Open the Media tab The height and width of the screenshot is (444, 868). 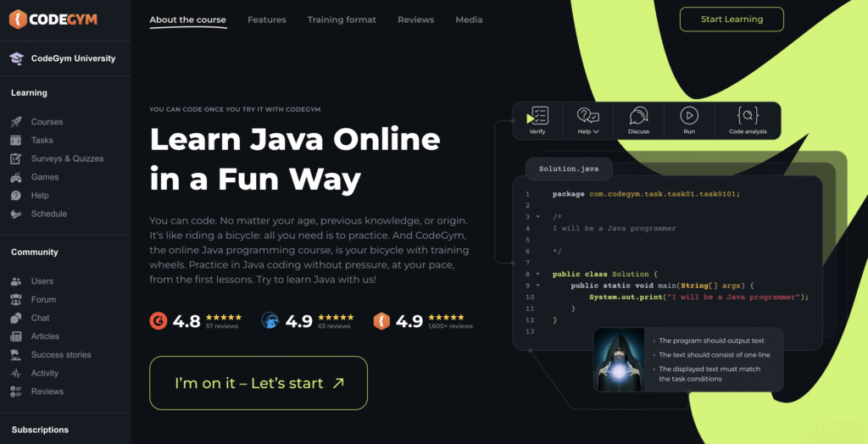[469, 20]
